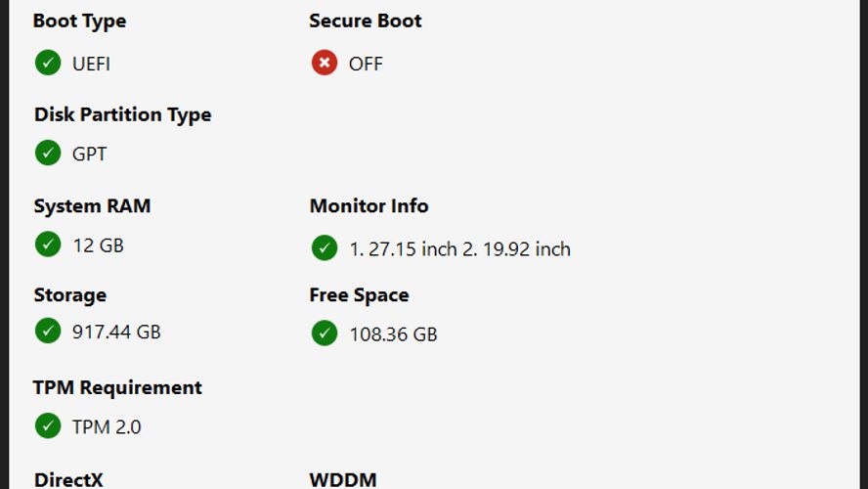Click the green check icon beside GPT

[48, 153]
